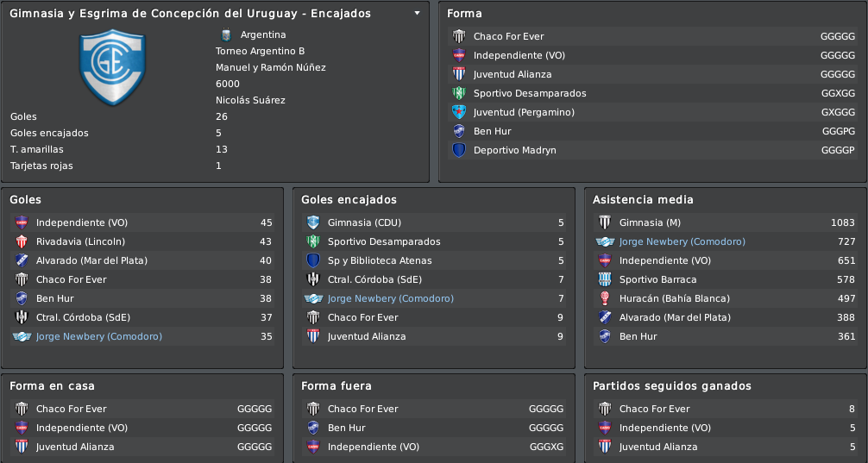Click the Argentina national team badge icon
868x463 pixels.
click(225, 34)
